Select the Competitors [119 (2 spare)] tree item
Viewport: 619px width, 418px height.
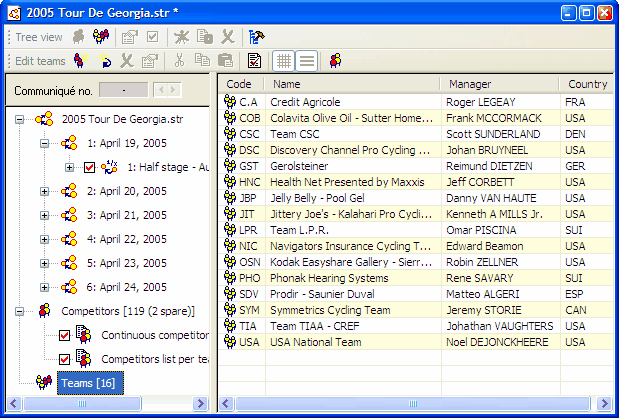[128, 311]
